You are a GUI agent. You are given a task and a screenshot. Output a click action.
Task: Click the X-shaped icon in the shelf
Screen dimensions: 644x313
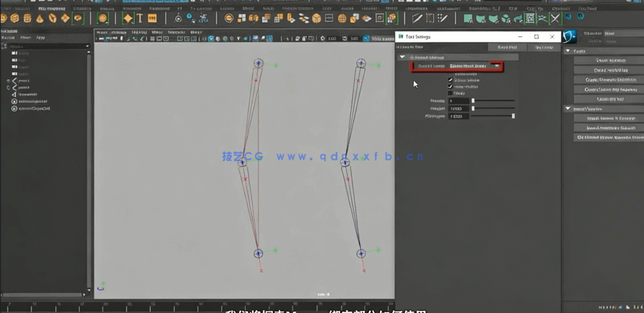[555, 19]
